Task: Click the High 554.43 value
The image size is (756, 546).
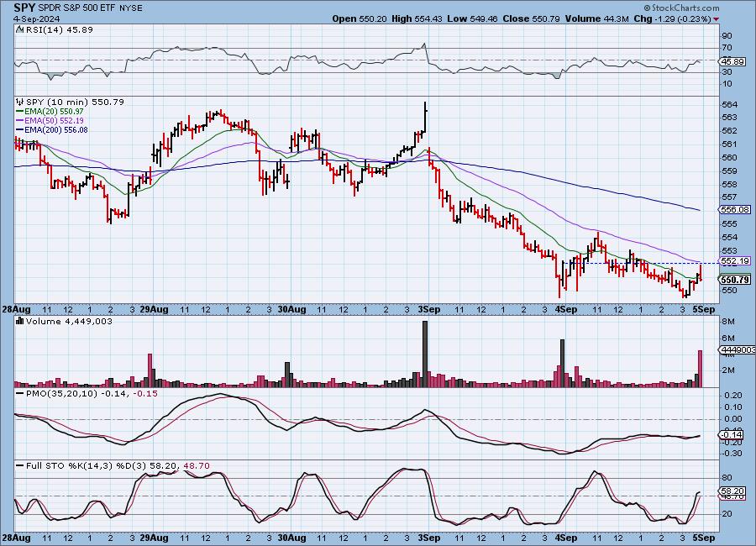Action: (x=417, y=18)
